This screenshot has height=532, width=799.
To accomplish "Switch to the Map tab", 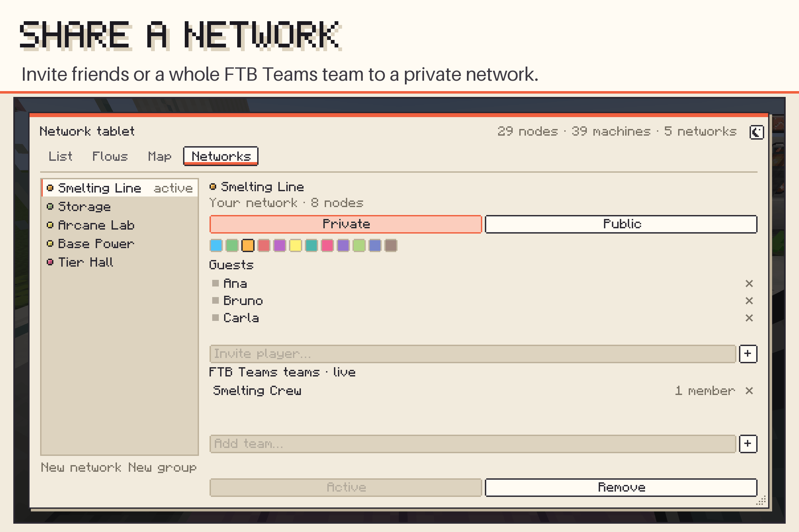I will point(159,156).
